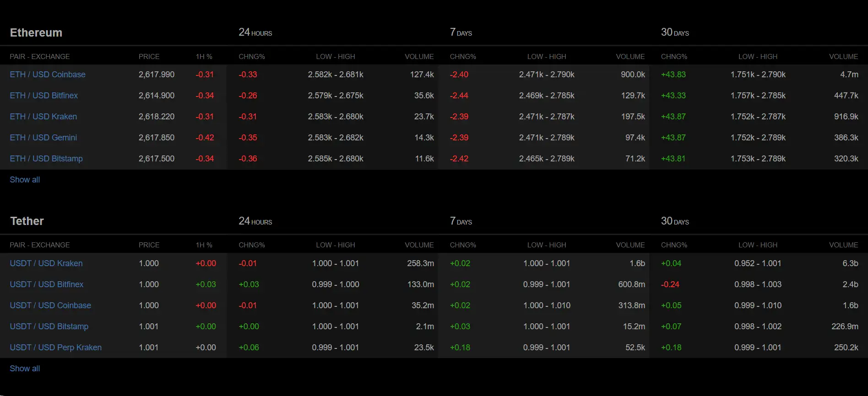Open the ETH / USD Bitstamp pair

46,159
